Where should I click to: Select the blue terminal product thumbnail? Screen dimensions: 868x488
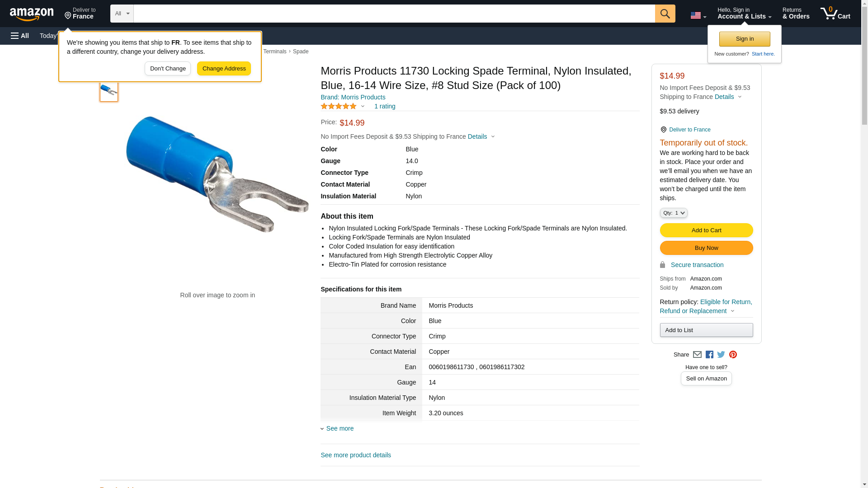point(109,90)
